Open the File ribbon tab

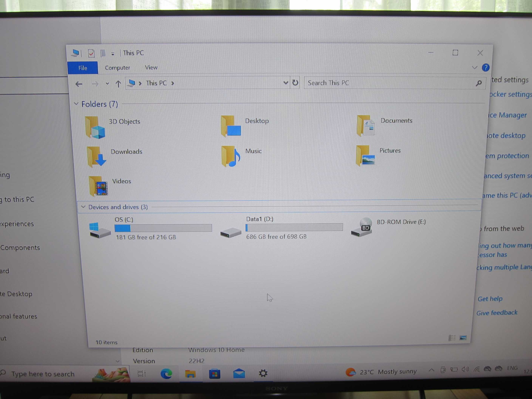coord(83,68)
